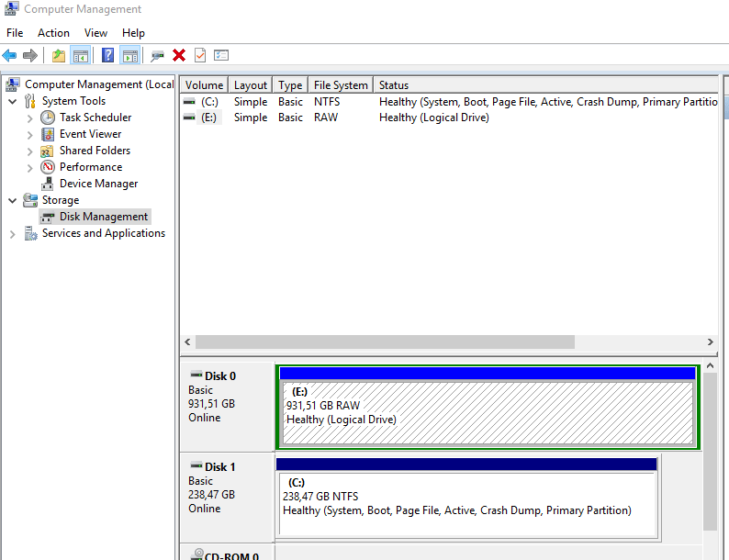Click the Disk 0 drive icon
This screenshot has height=560, width=729.
pyautogui.click(x=196, y=375)
